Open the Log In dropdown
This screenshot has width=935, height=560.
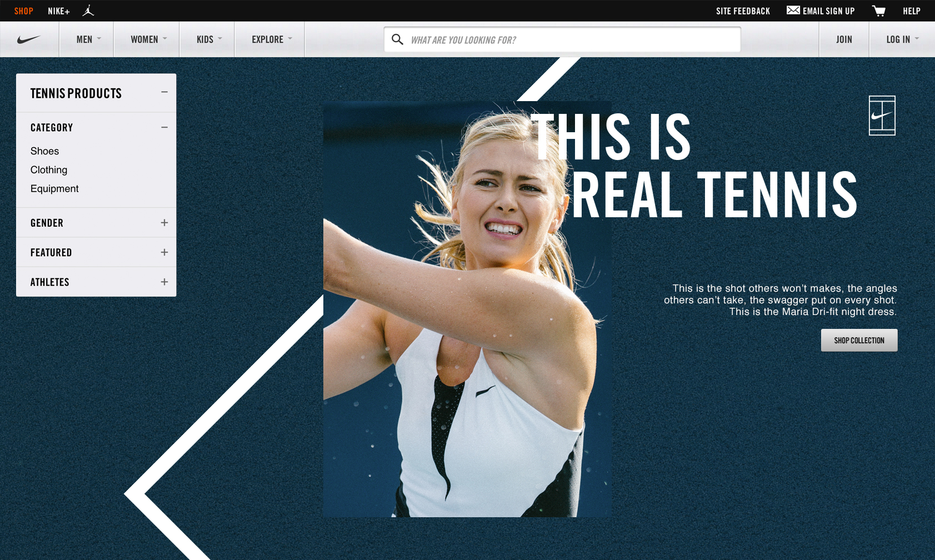point(902,39)
